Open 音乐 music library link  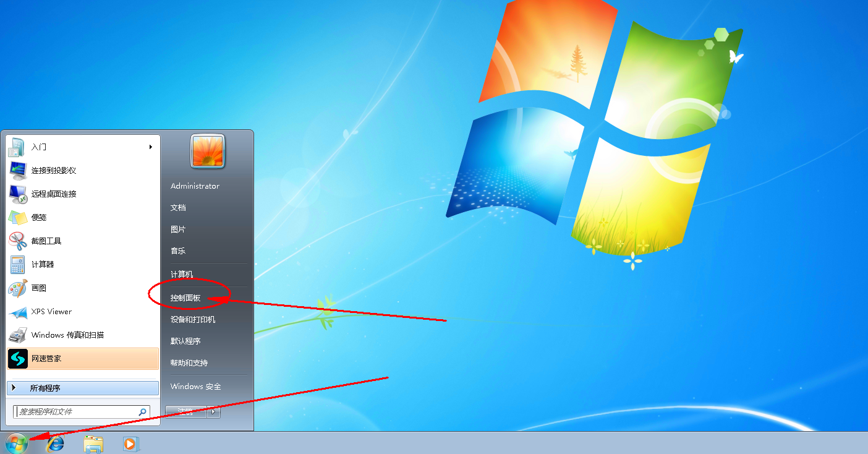point(178,251)
